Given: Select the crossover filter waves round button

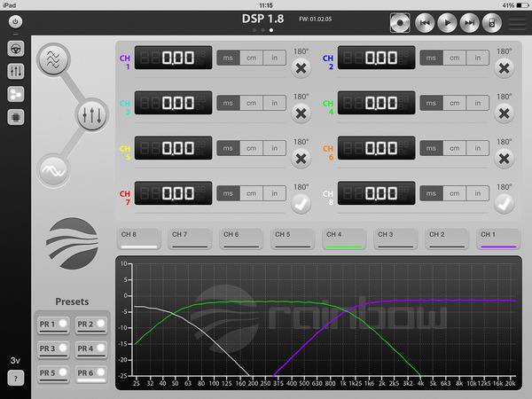Looking at the screenshot, I should pos(53,59).
